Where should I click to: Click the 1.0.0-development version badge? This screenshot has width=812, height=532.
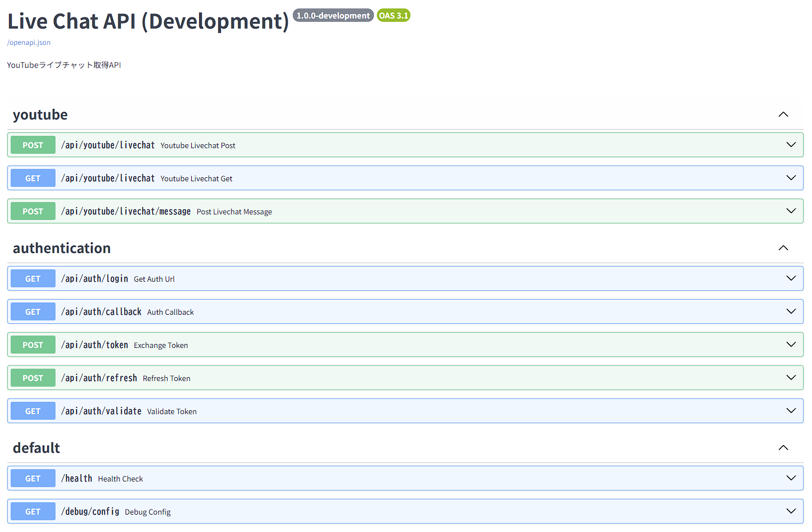[x=333, y=16]
